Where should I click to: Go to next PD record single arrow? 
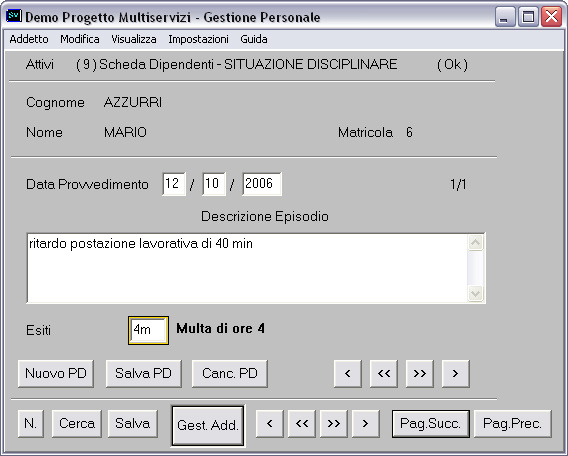[x=455, y=373]
